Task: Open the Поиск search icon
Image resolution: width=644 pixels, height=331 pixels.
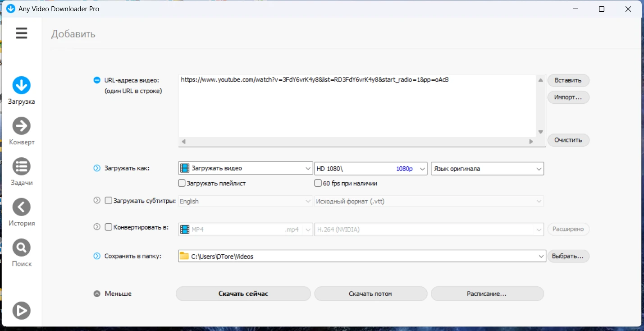Action: point(21,248)
